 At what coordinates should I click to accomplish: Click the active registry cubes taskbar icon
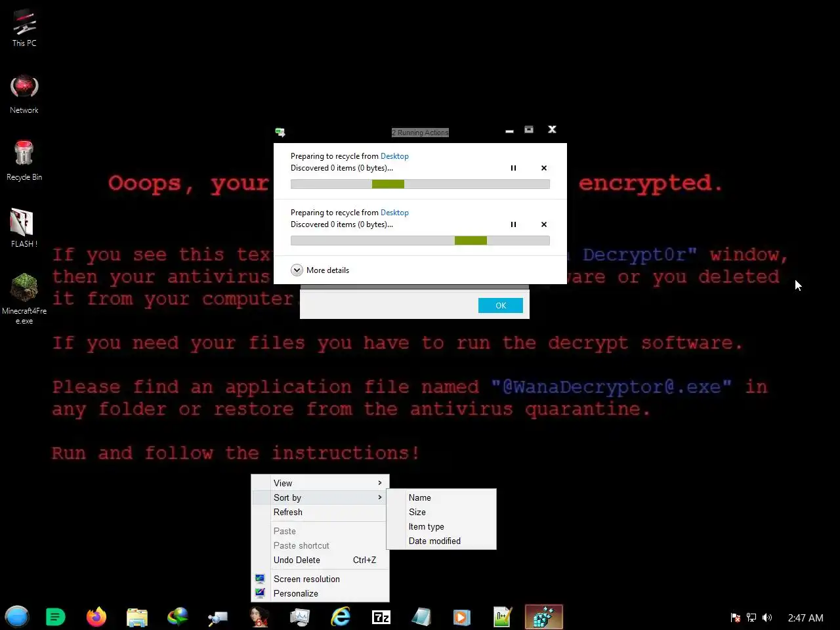[x=544, y=617]
